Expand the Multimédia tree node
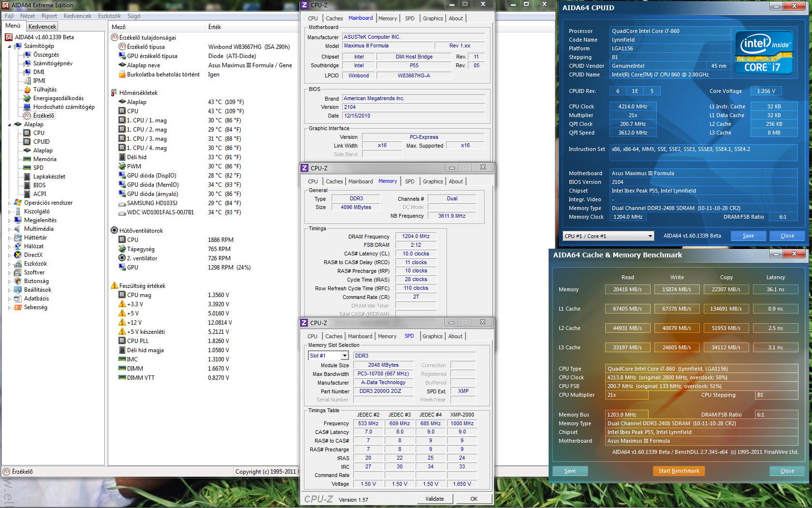Screen dimensions: 812x508 pyautogui.click(x=9, y=229)
